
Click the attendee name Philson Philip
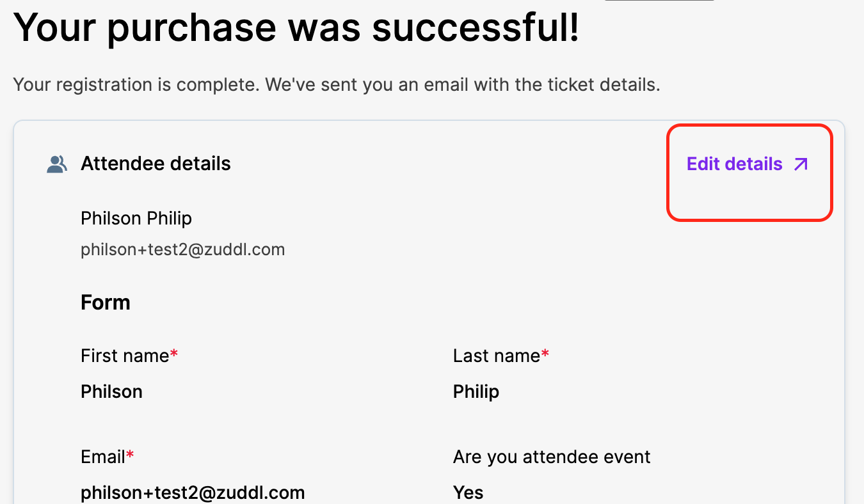click(136, 218)
